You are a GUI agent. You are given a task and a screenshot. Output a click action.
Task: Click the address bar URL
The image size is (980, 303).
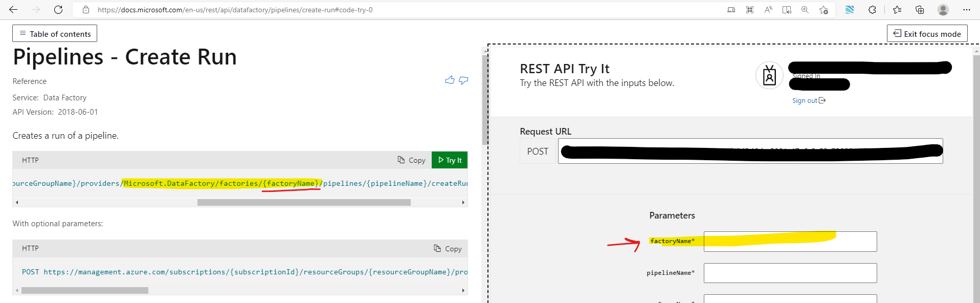click(x=235, y=10)
